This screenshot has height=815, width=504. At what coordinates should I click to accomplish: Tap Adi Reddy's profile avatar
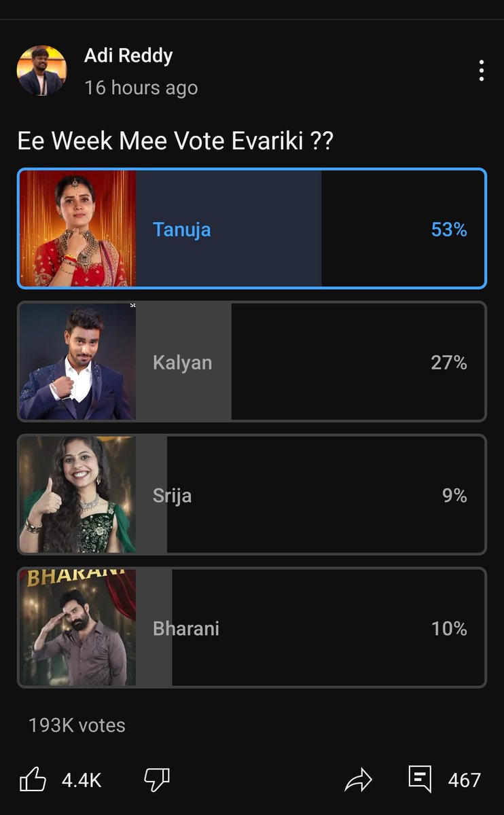point(41,71)
